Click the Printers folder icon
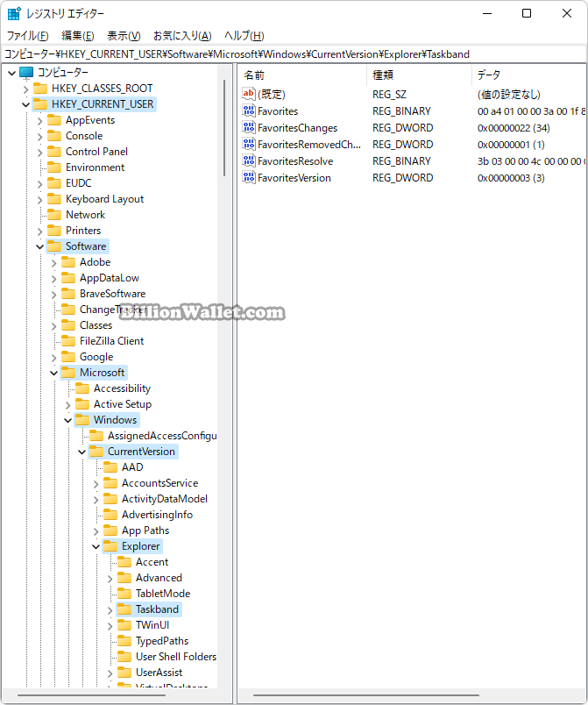This screenshot has width=588, height=705. 54,231
